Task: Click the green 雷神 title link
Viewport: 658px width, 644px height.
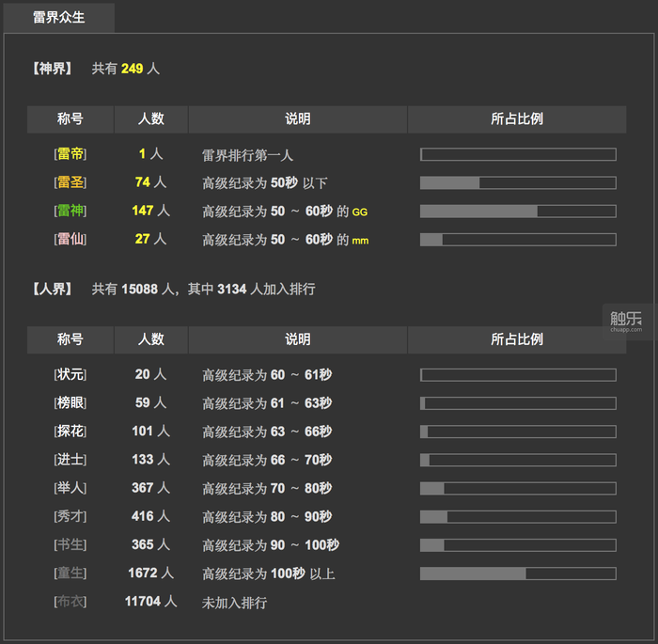Action: click(70, 211)
